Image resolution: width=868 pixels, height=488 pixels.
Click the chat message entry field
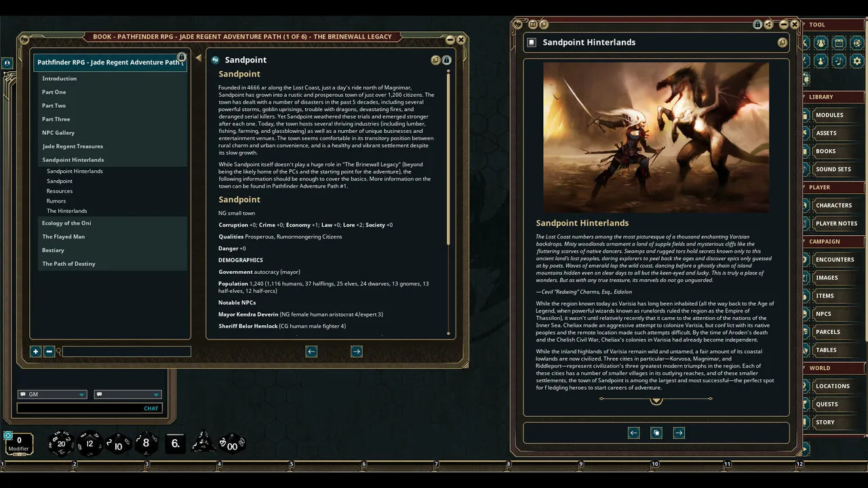90,408
